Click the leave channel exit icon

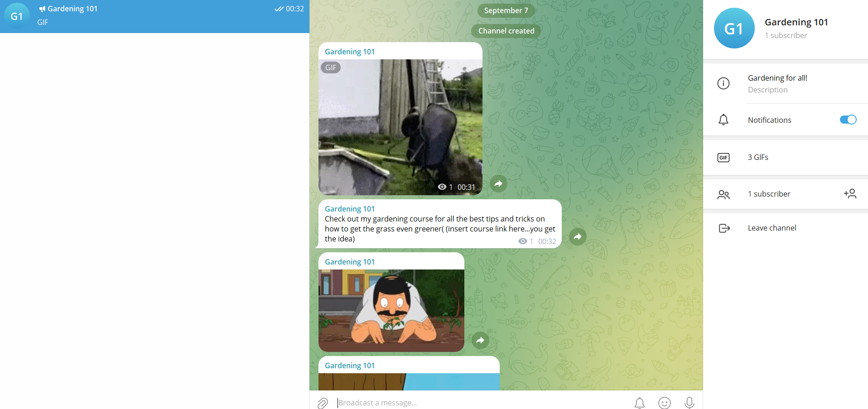pyautogui.click(x=724, y=228)
